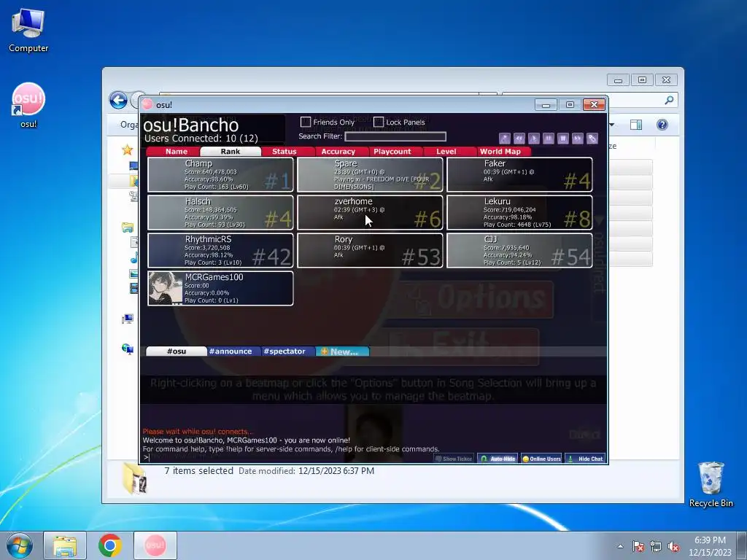
Task: Switch to the #announce chat channel
Action: (x=231, y=351)
